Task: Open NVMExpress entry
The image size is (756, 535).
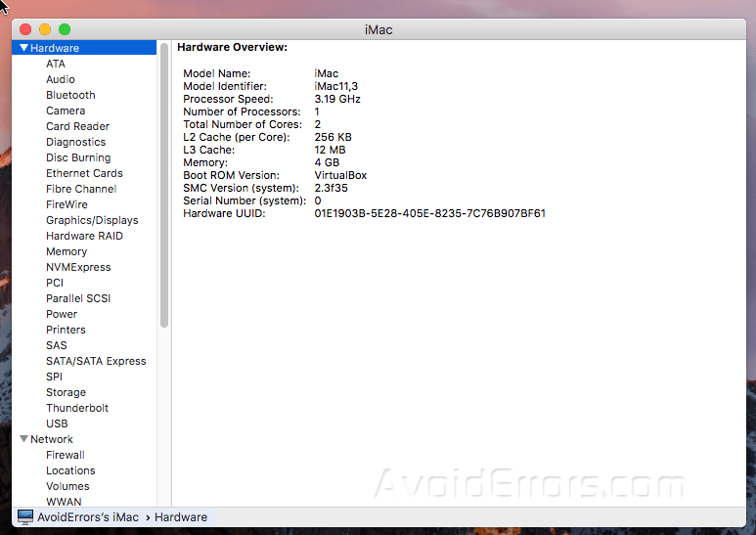Action: tap(78, 267)
